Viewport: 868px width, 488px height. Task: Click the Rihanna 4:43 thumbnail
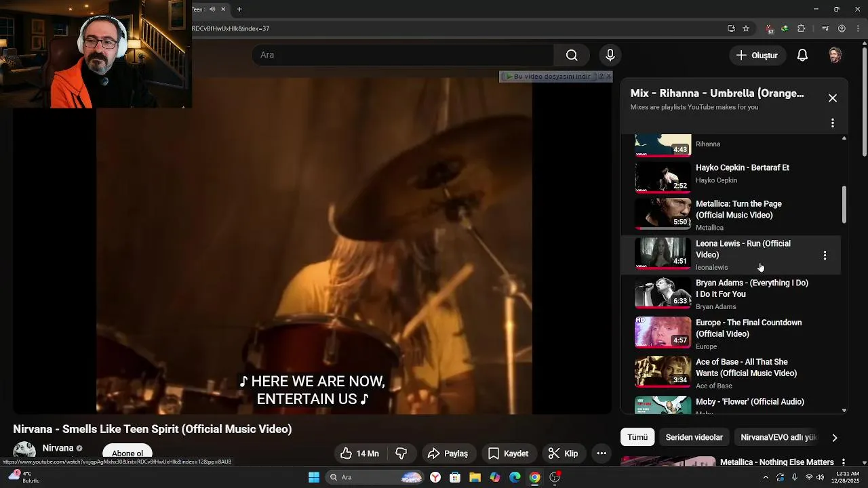pos(663,145)
